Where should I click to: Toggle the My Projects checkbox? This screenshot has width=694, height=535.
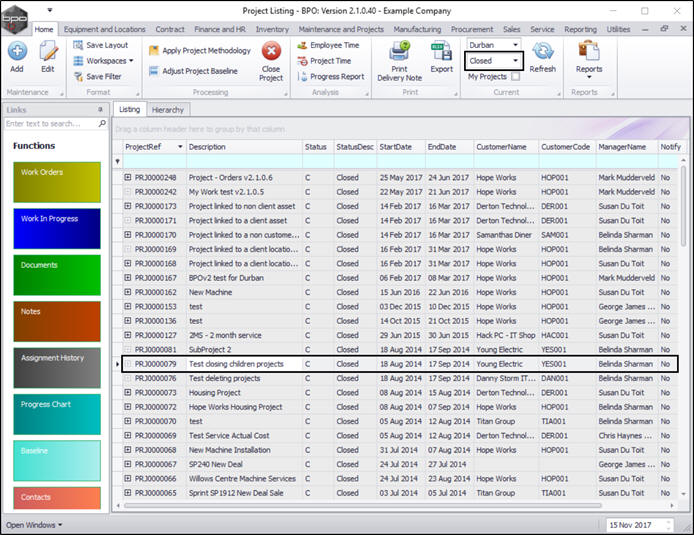[x=516, y=76]
